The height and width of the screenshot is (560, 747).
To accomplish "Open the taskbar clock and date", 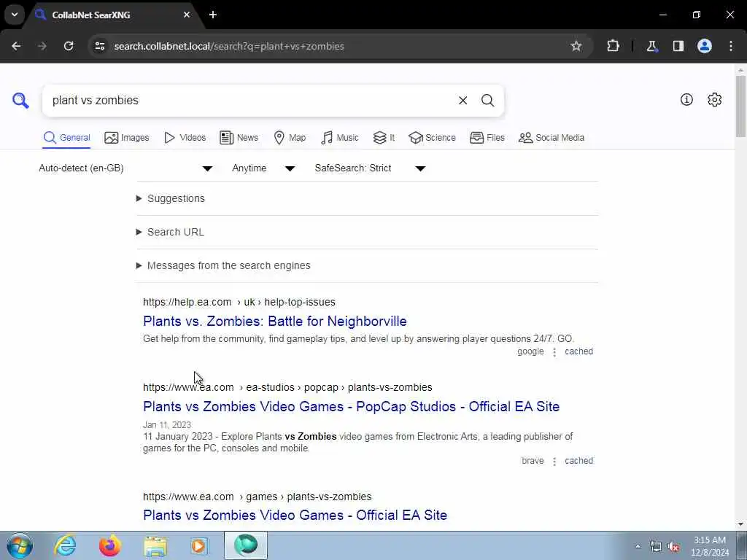I will point(710,546).
